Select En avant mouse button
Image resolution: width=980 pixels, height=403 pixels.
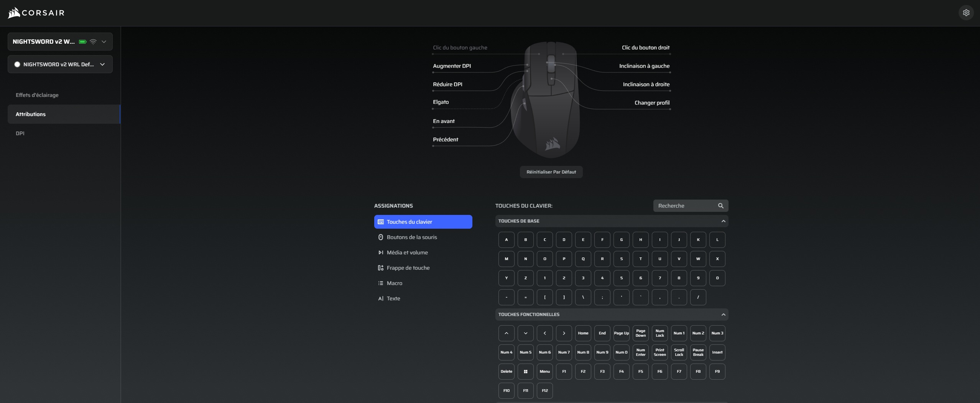[x=444, y=121]
